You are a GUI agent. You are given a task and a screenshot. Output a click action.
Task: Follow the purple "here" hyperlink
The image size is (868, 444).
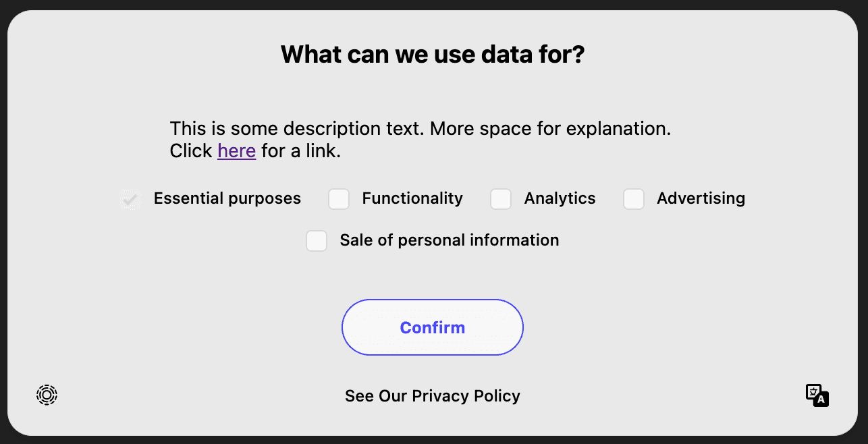(236, 151)
